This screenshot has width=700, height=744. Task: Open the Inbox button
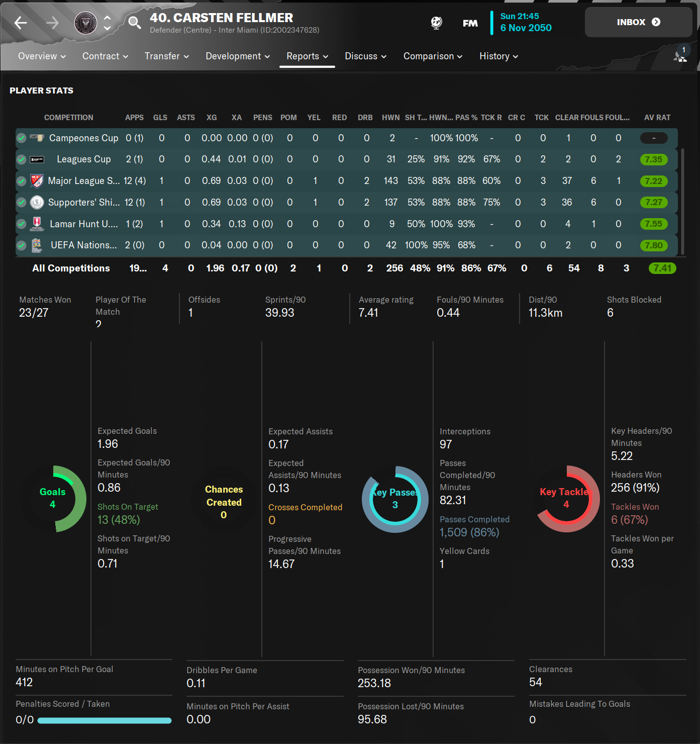coord(639,22)
